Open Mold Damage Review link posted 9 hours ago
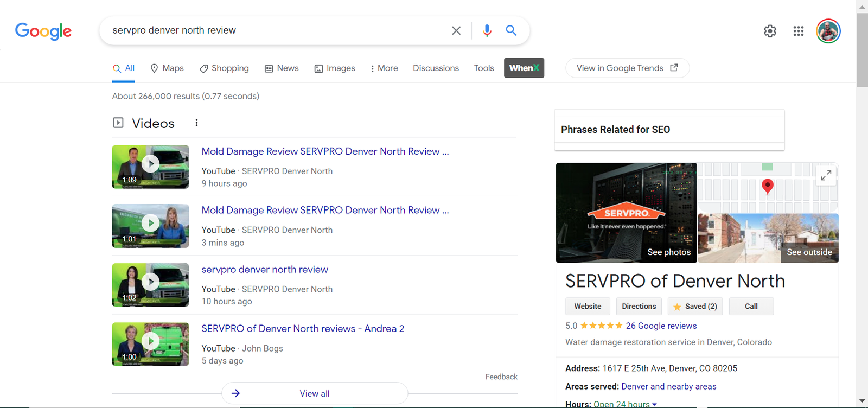 (325, 151)
